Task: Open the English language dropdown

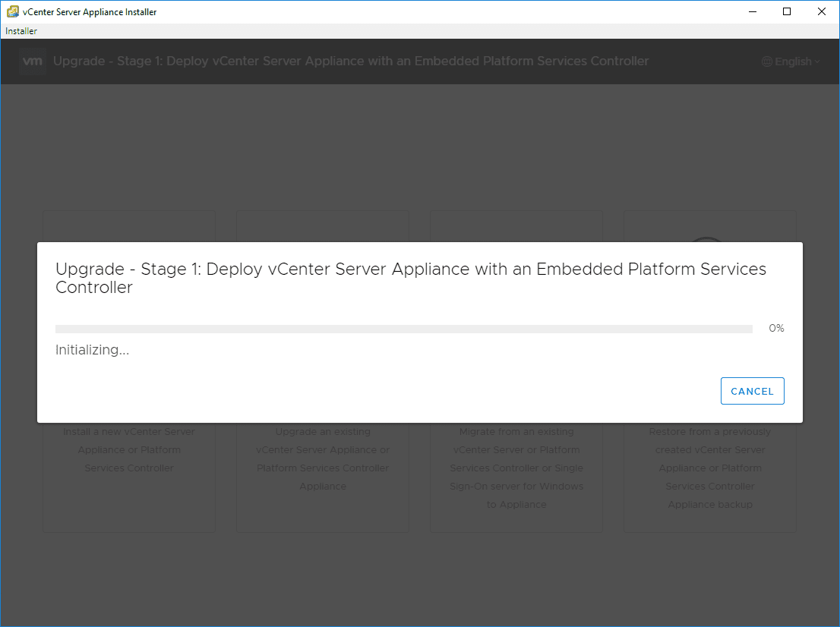Action: click(791, 61)
